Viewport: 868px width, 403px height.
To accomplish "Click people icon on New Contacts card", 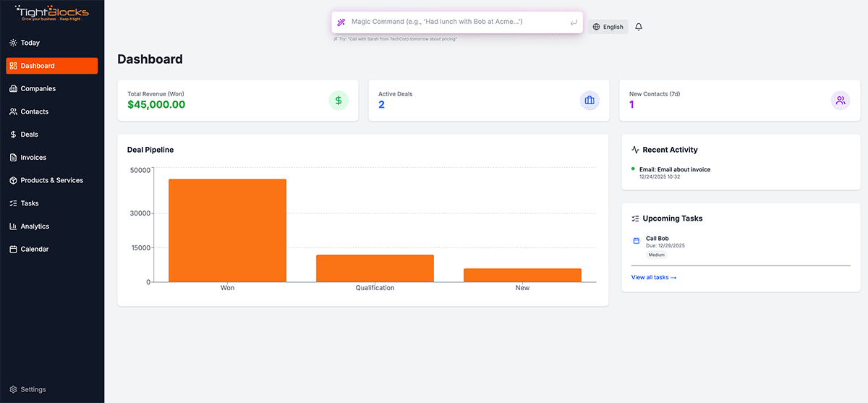I will (x=841, y=101).
